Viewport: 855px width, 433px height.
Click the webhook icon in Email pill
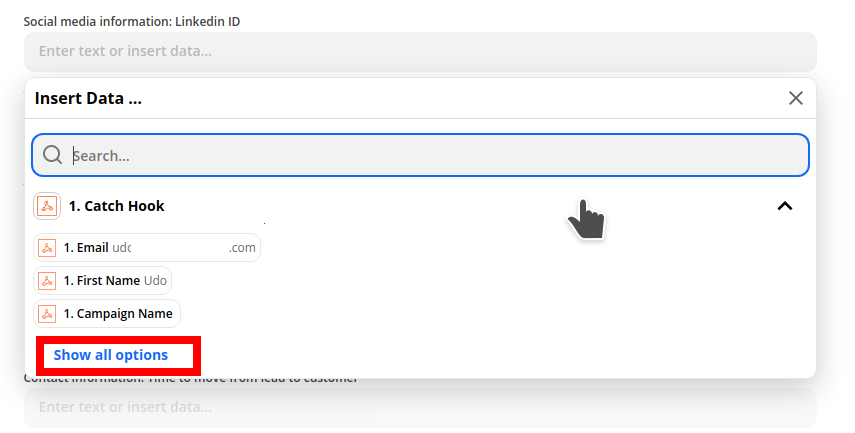click(47, 248)
